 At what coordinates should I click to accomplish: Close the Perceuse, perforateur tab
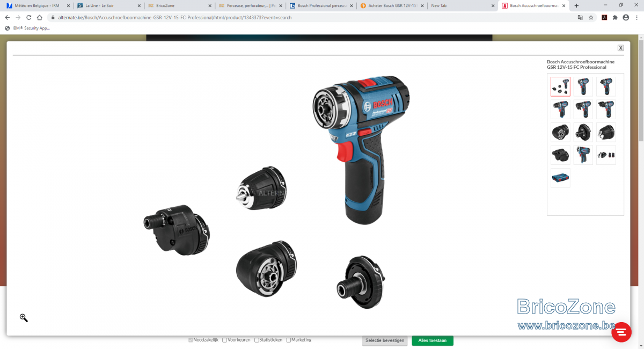pyautogui.click(x=280, y=5)
